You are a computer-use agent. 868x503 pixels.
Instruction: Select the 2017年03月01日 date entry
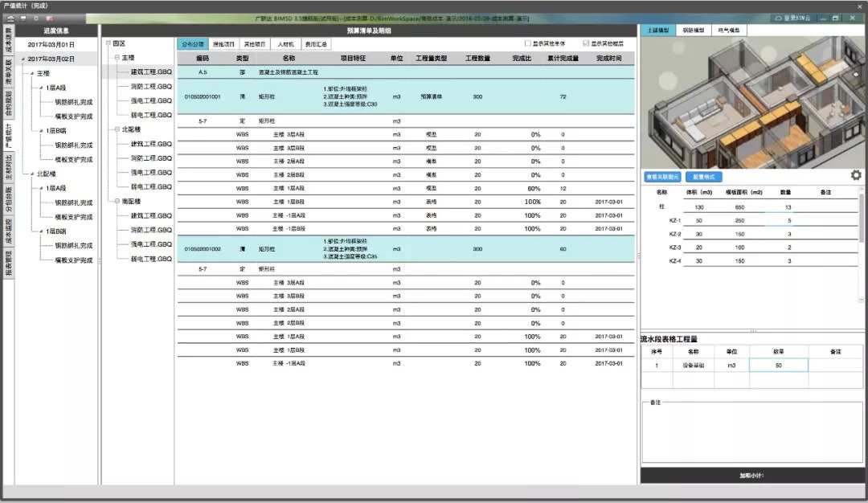pyautogui.click(x=51, y=44)
